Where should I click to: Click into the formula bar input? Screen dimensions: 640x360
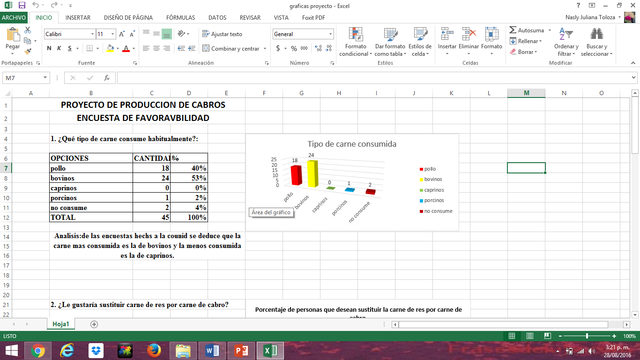point(373,78)
